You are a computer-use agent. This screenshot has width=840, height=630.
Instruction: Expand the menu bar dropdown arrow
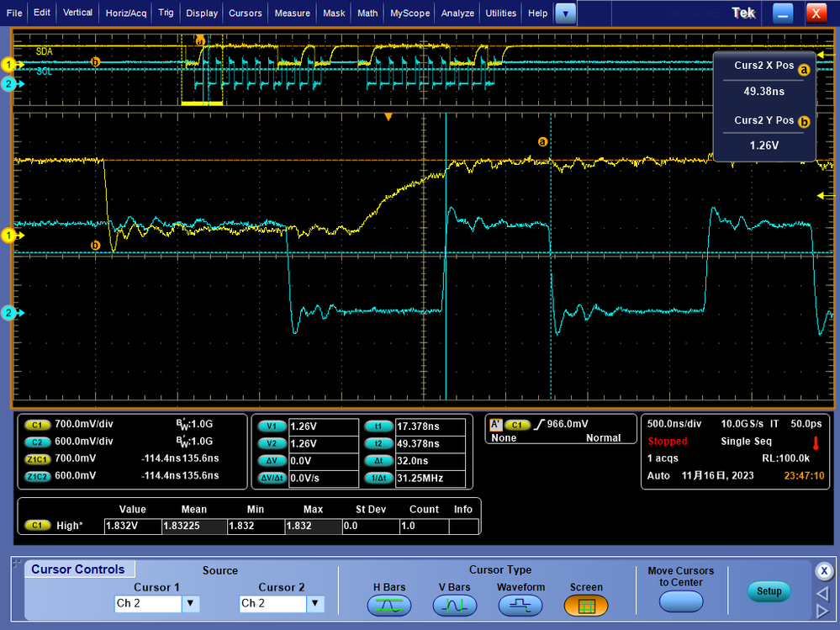[x=566, y=13]
